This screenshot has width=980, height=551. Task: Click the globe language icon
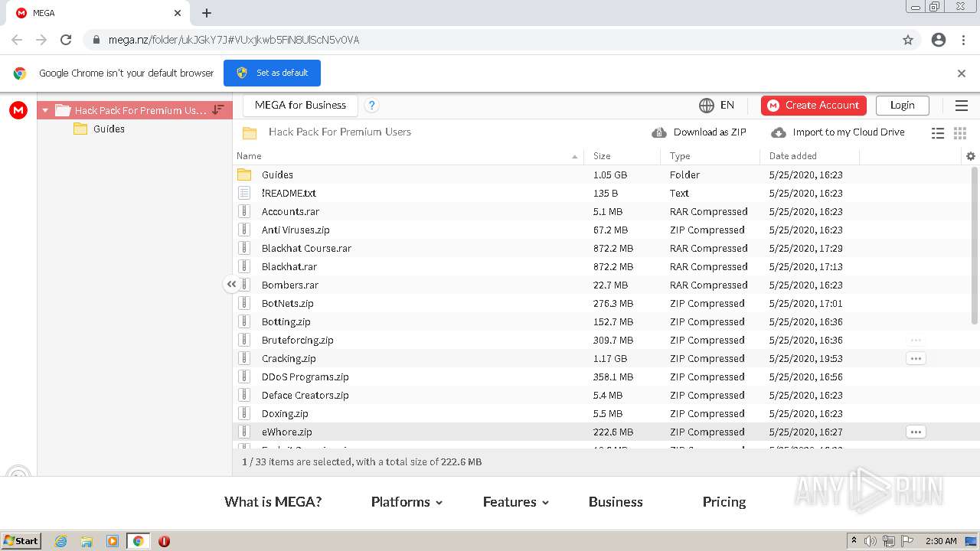coord(706,106)
